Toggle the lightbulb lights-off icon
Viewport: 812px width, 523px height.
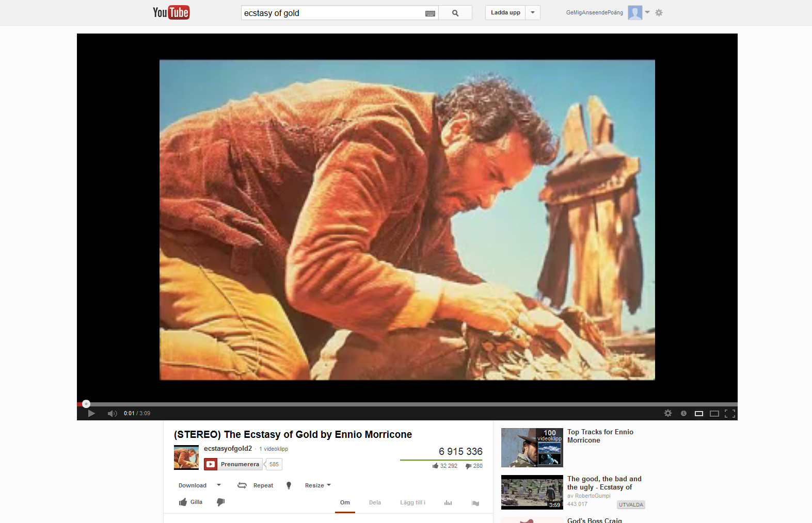coord(289,485)
